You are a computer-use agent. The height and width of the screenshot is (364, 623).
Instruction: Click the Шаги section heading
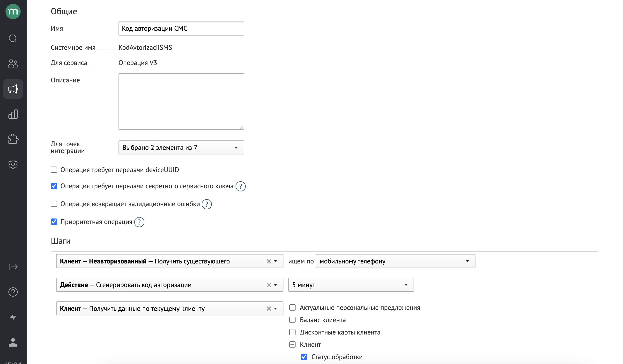click(60, 241)
